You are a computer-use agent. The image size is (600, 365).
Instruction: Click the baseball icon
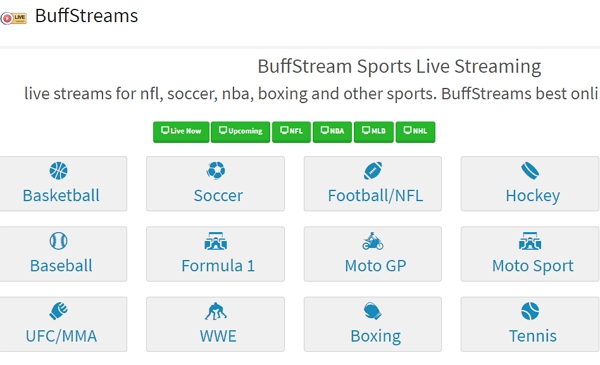coord(59,241)
